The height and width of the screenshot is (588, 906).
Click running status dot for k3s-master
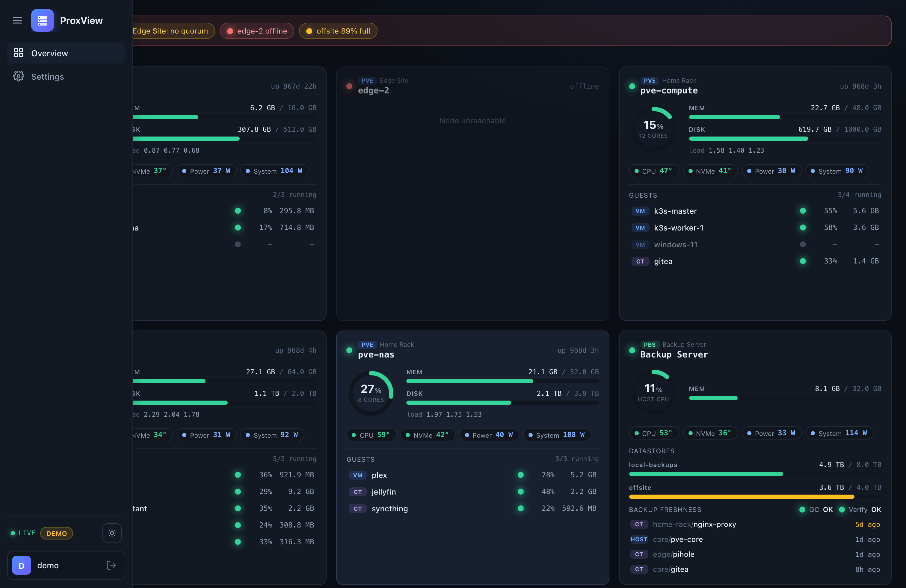(x=803, y=211)
